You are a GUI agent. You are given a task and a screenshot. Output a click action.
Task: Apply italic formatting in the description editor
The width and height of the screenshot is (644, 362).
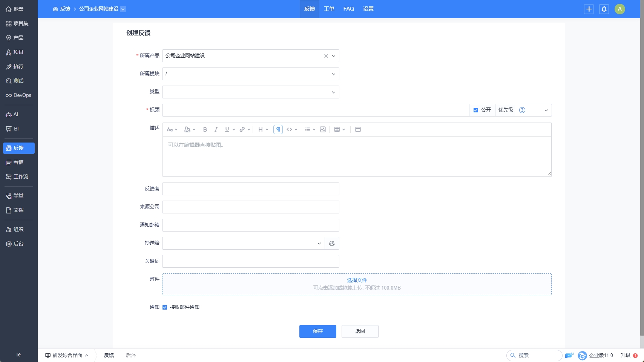pyautogui.click(x=216, y=129)
